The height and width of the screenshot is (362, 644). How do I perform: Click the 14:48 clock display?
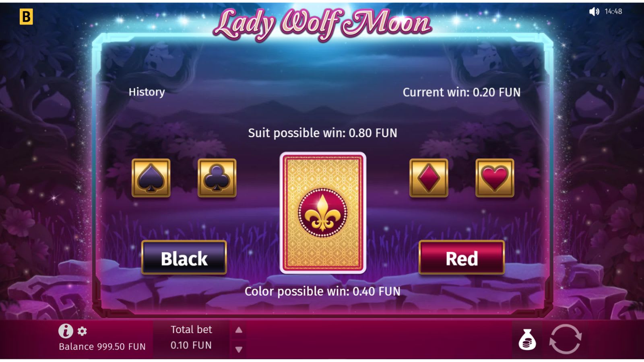[x=613, y=12]
